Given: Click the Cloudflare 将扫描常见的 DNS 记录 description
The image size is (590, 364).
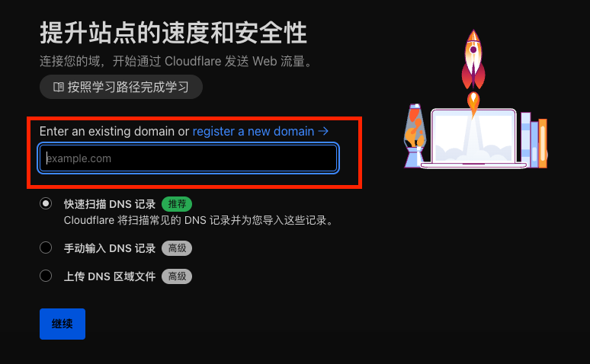Looking at the screenshot, I should [x=199, y=220].
